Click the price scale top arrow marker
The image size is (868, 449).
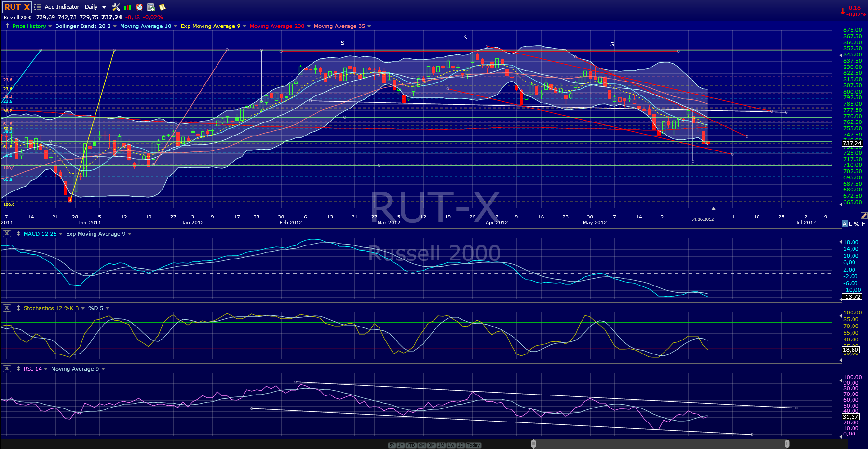pyautogui.click(x=841, y=55)
